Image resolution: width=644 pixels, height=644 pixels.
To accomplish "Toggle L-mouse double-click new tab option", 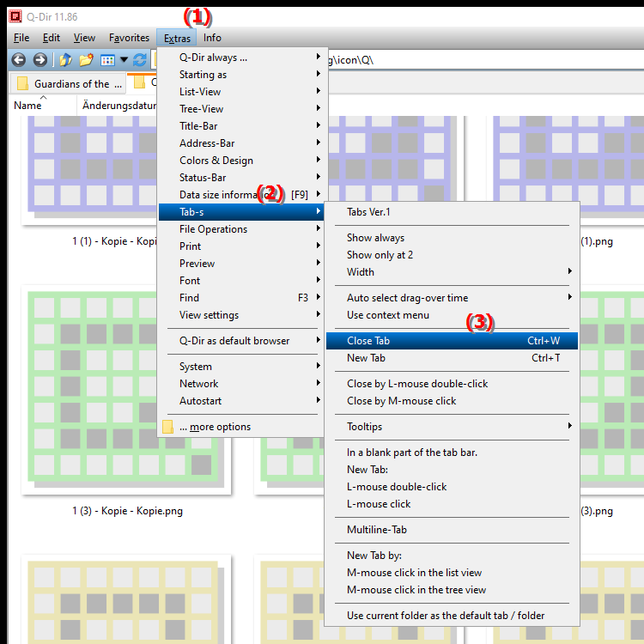I will [x=452, y=487].
